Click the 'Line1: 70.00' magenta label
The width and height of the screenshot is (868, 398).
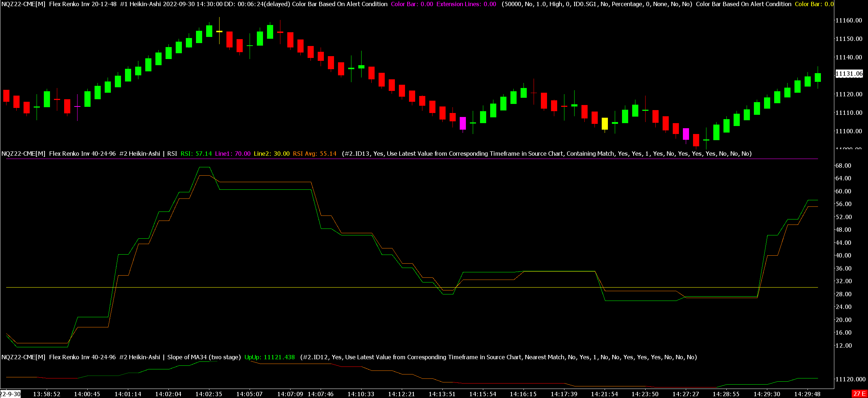[233, 154]
